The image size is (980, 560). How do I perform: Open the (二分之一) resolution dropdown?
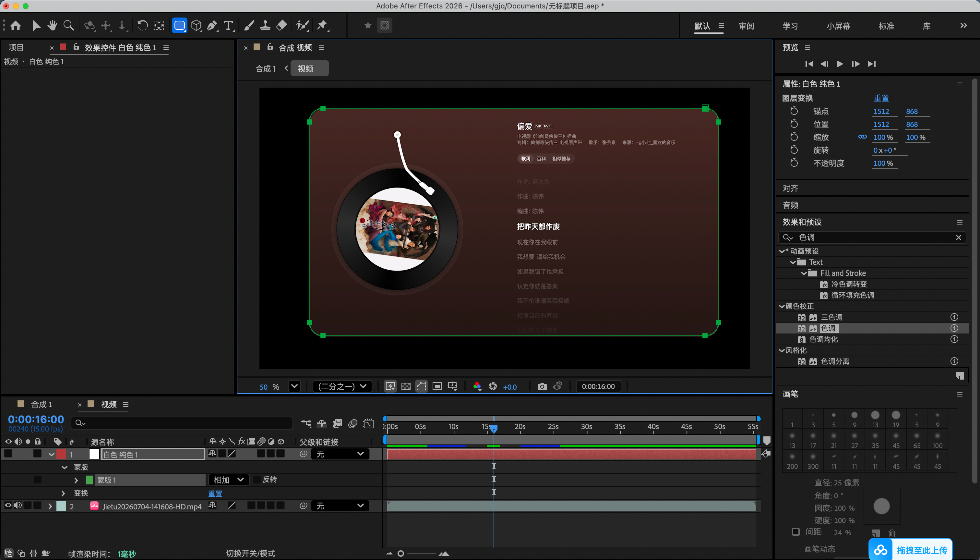[342, 386]
